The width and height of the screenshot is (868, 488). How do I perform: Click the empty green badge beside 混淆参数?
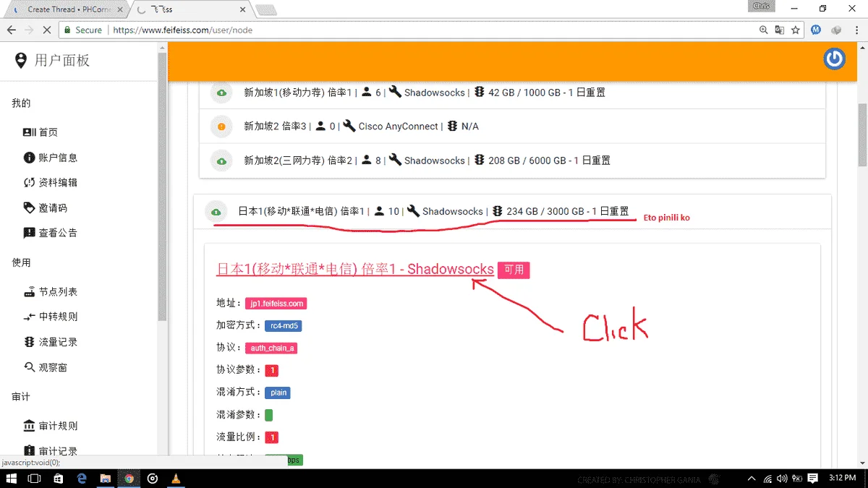(268, 415)
